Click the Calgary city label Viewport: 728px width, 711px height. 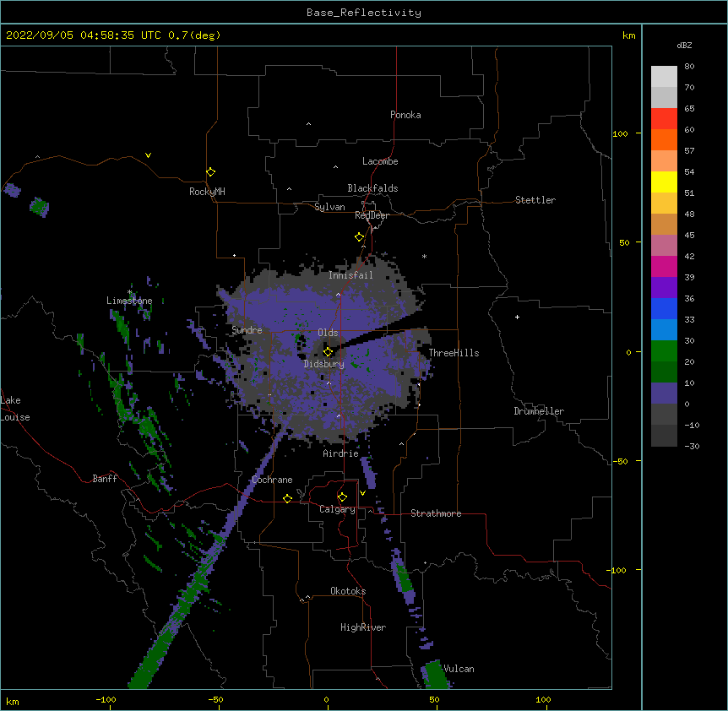point(337,509)
